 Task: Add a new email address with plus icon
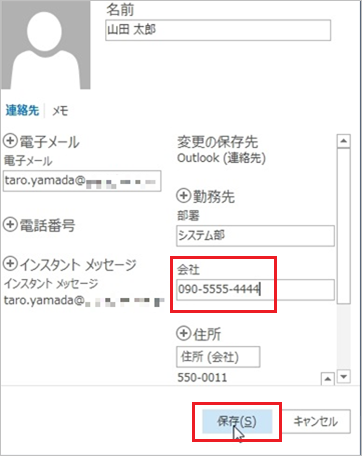coord(10,141)
